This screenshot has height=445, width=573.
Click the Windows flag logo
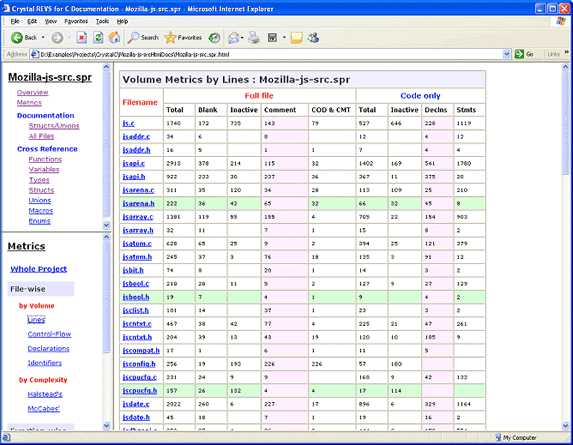tap(561, 21)
